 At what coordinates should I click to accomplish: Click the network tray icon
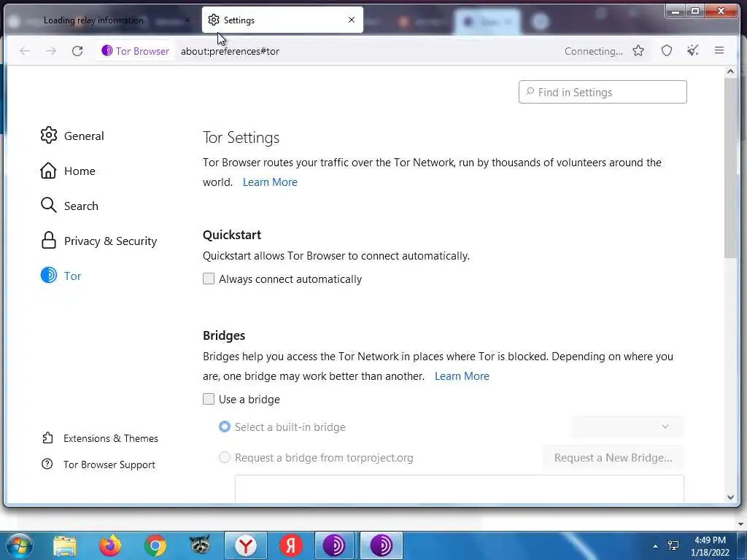pos(673,545)
